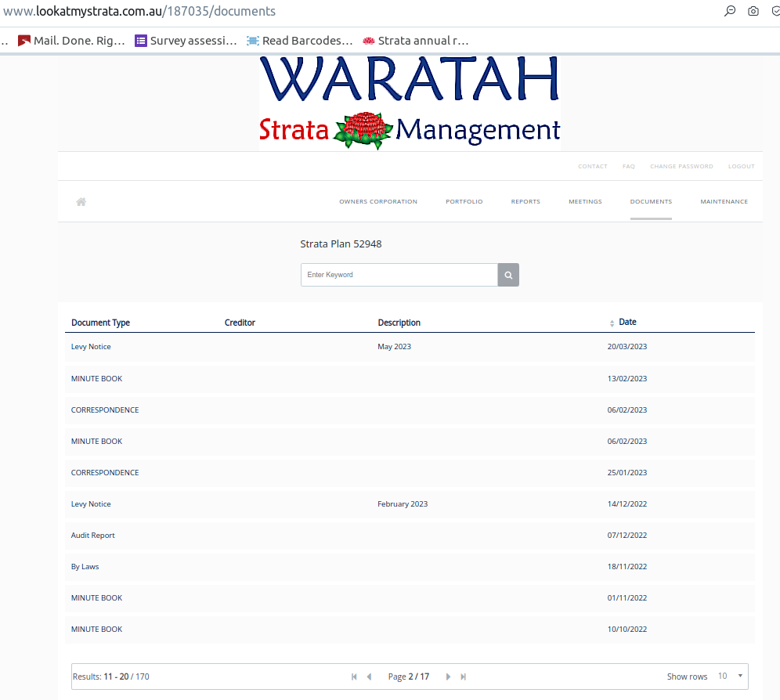Viewport: 780px width, 700px height.
Task: Click the camera screenshot icon in address bar
Action: click(753, 11)
